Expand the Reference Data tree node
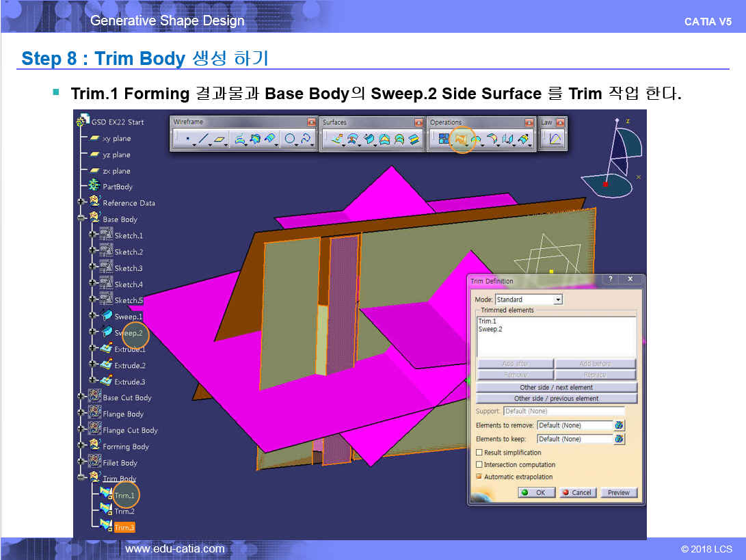Viewport: 746px width, 560px height. click(82, 202)
